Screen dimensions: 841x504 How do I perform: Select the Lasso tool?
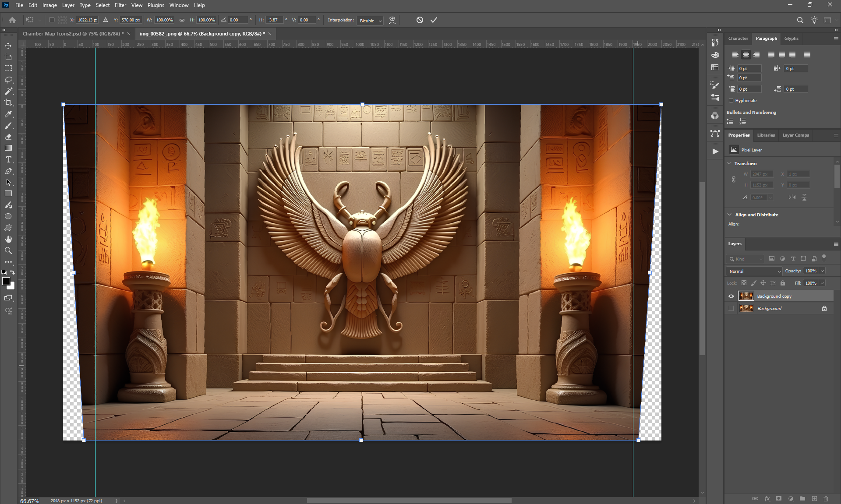click(x=8, y=80)
